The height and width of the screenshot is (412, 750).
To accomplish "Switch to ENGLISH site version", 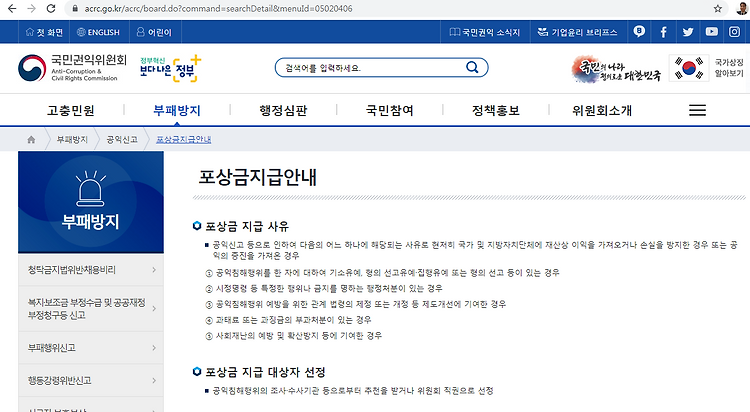I will tap(98, 32).
